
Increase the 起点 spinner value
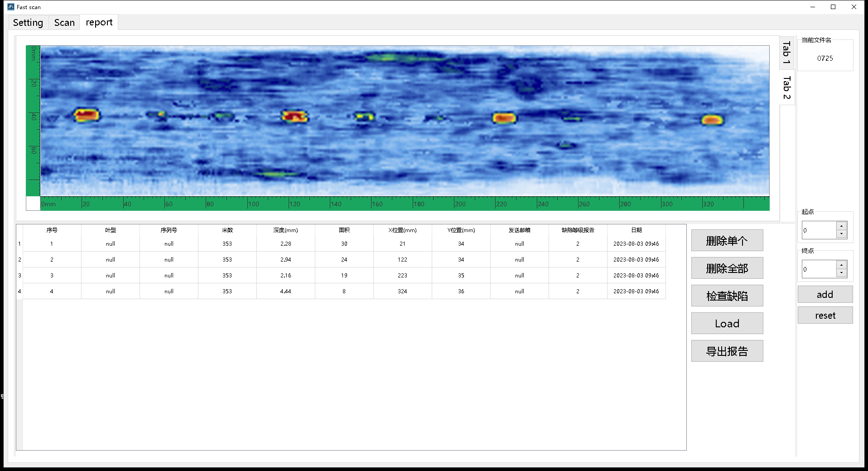pyautogui.click(x=841, y=226)
